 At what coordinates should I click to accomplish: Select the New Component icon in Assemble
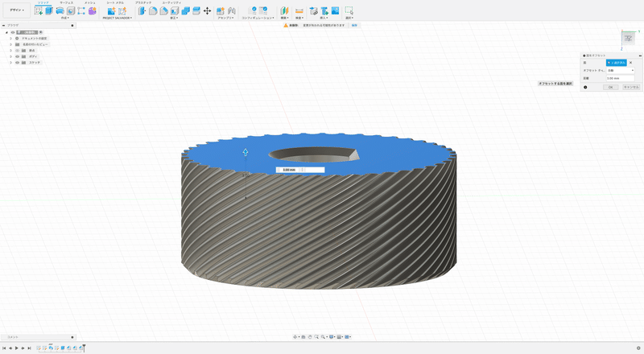[x=221, y=11]
